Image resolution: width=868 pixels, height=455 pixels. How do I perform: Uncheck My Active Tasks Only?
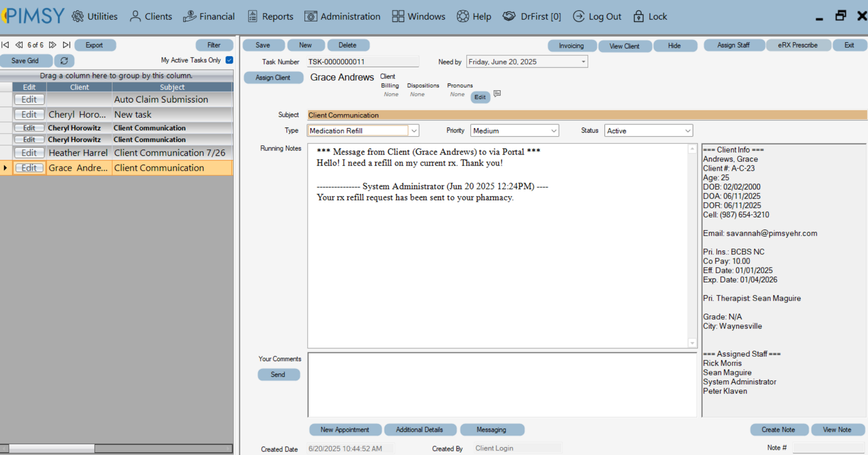pos(230,60)
